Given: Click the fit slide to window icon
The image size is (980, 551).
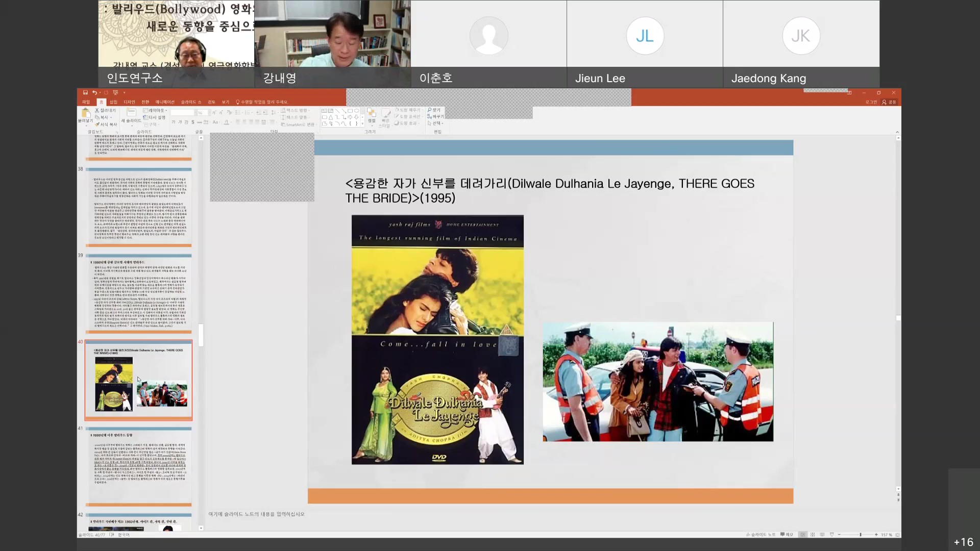Looking at the screenshot, I should 898,535.
